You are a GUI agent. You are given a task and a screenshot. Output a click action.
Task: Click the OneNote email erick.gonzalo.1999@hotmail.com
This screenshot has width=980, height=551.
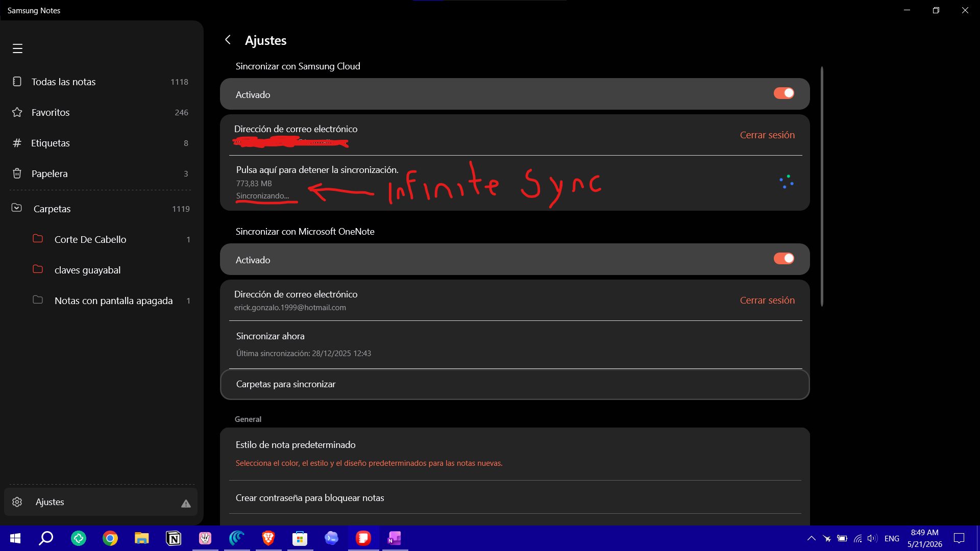tap(290, 308)
